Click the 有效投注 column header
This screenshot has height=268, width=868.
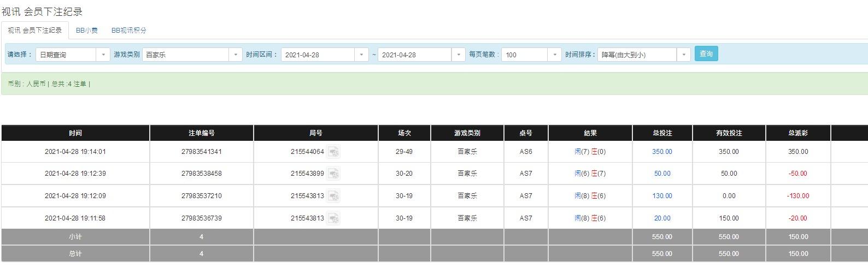coord(729,133)
